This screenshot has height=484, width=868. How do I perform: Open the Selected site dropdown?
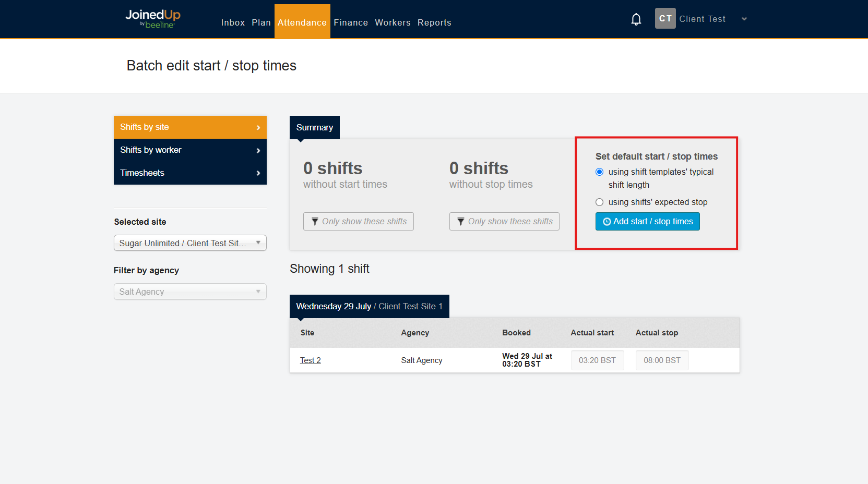tap(190, 243)
